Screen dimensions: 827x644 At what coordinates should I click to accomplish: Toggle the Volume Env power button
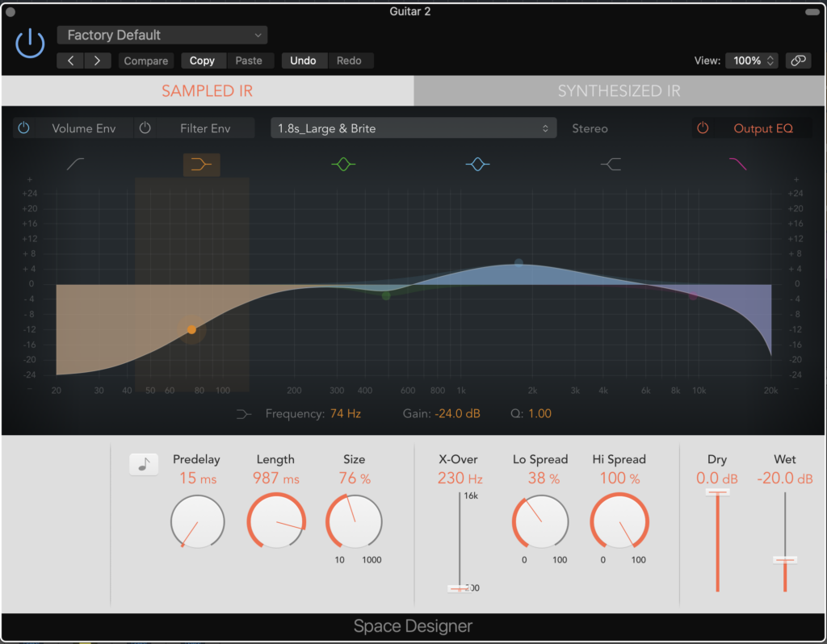[x=23, y=128]
